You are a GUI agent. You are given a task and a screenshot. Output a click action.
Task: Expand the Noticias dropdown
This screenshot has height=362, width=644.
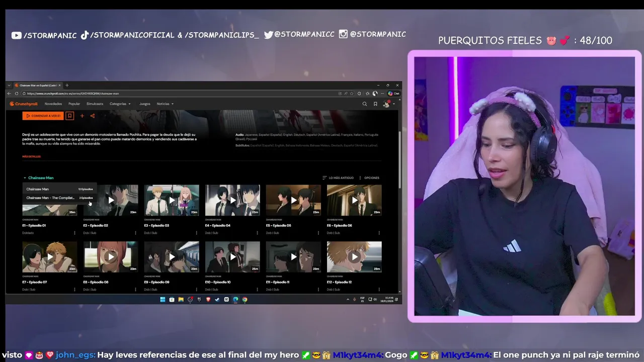point(165,104)
